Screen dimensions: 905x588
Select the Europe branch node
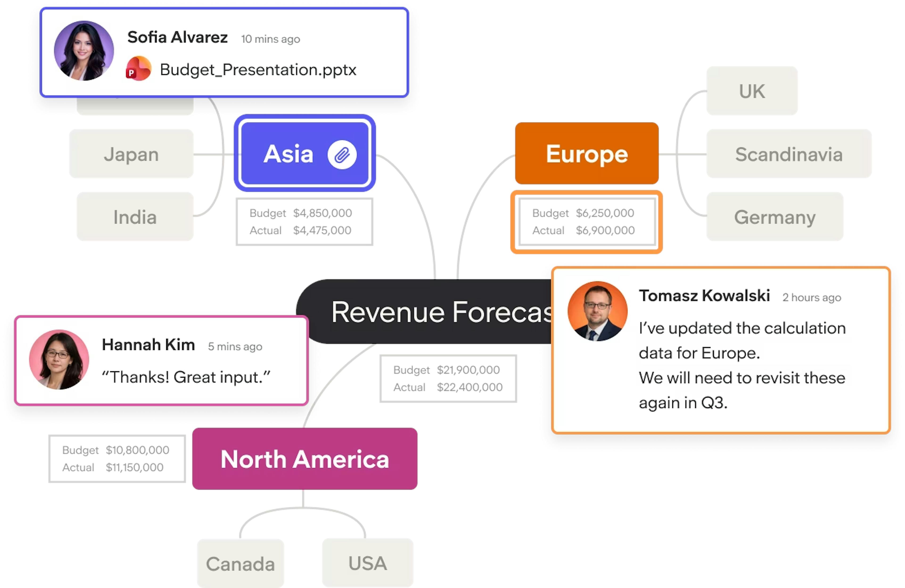click(x=586, y=154)
